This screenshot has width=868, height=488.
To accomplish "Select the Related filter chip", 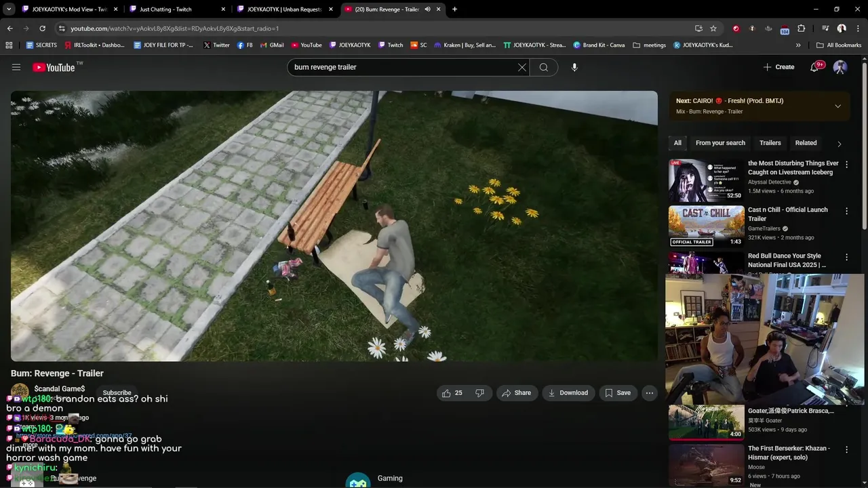I will (806, 143).
